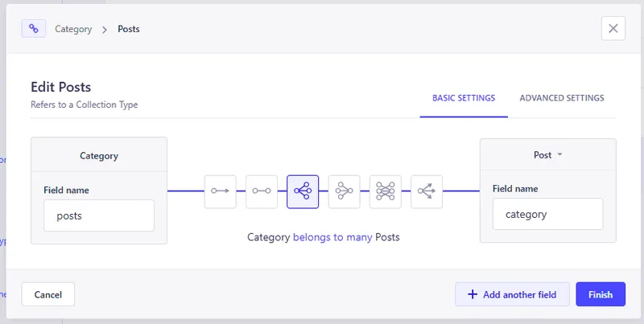Screen dimensions: 644x324
Task: Pick the many-way relation icon
Action: tap(427, 191)
